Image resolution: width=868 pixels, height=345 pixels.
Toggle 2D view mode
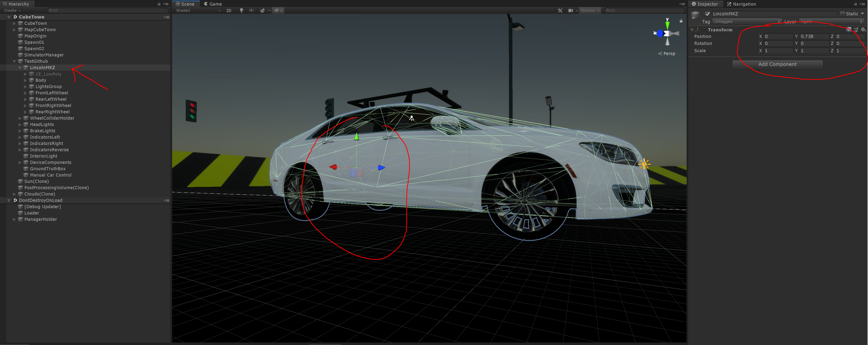coord(229,10)
